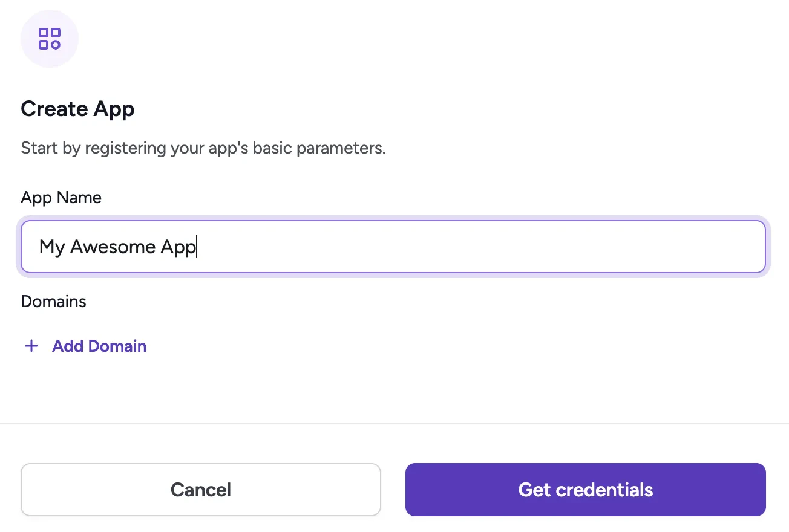Click the circular icon above Create App
Screen dimensions: 789x532
click(49, 38)
